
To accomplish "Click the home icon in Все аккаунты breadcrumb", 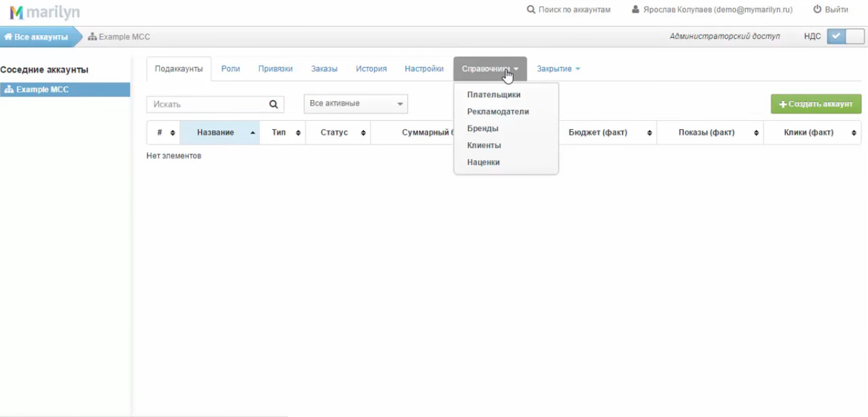I will point(8,37).
